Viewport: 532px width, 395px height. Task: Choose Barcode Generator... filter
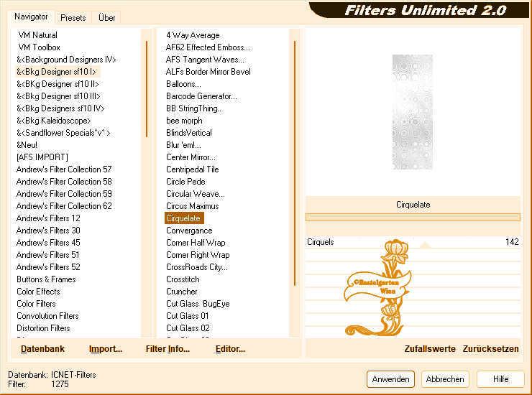click(x=201, y=96)
